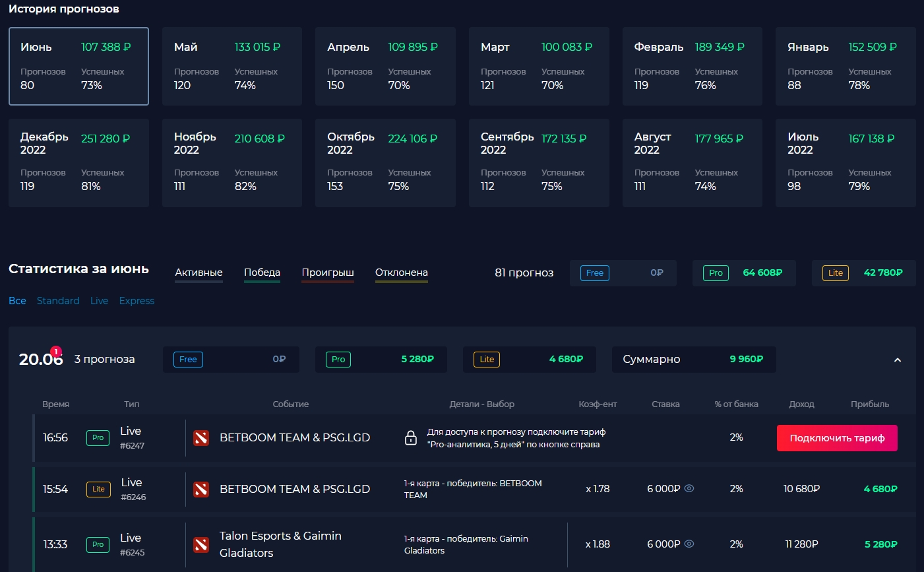Screen dimensions: 924x572
Task: Toggle eye icon next to the 13:33 stake
Action: [x=689, y=544]
